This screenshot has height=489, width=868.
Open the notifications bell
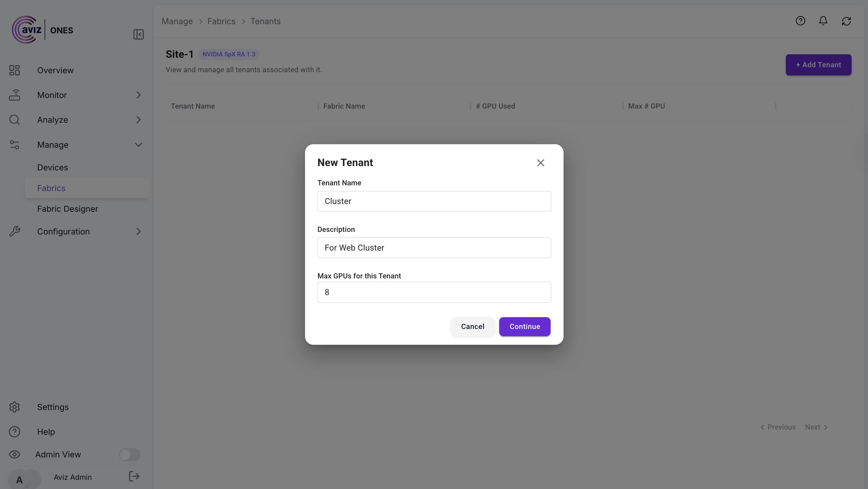(x=823, y=21)
